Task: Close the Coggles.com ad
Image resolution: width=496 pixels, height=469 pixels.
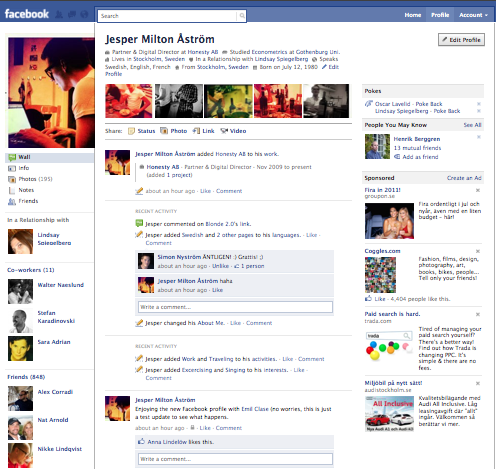Action: point(478,251)
